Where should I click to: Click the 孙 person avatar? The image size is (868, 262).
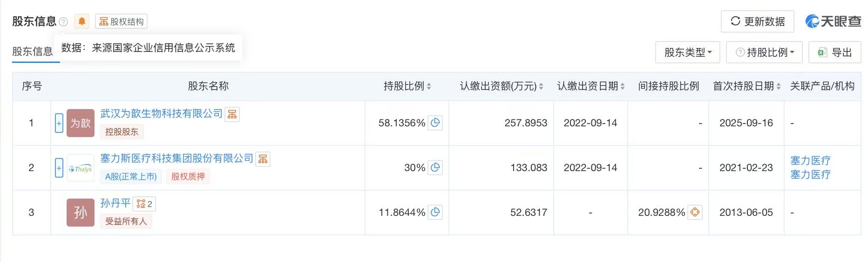81,213
